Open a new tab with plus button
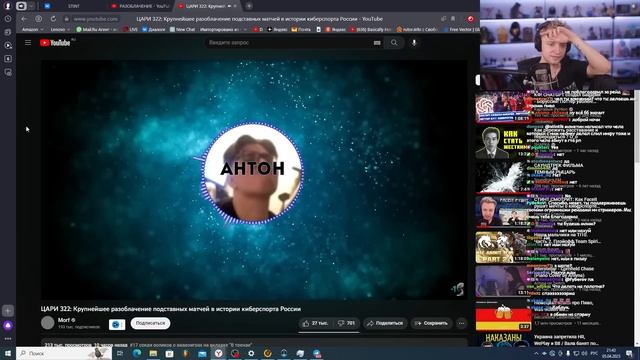The image size is (640, 360). pos(249,6)
